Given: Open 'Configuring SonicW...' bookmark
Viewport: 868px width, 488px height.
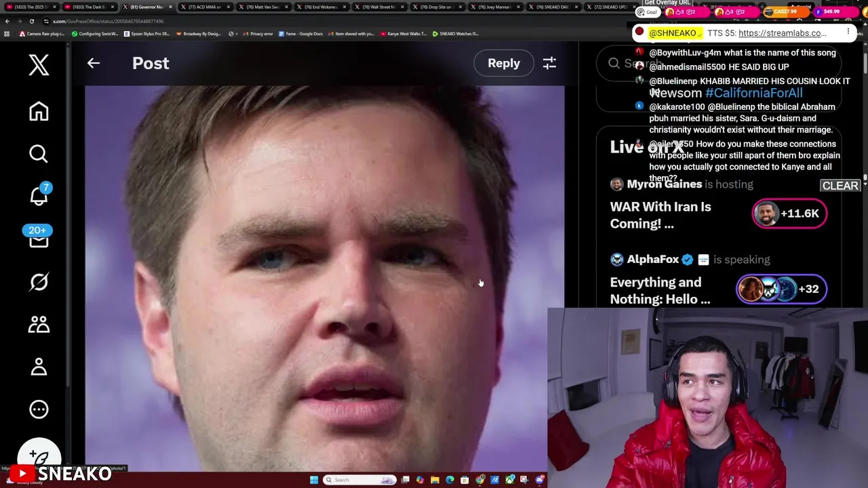Looking at the screenshot, I should pos(95,33).
